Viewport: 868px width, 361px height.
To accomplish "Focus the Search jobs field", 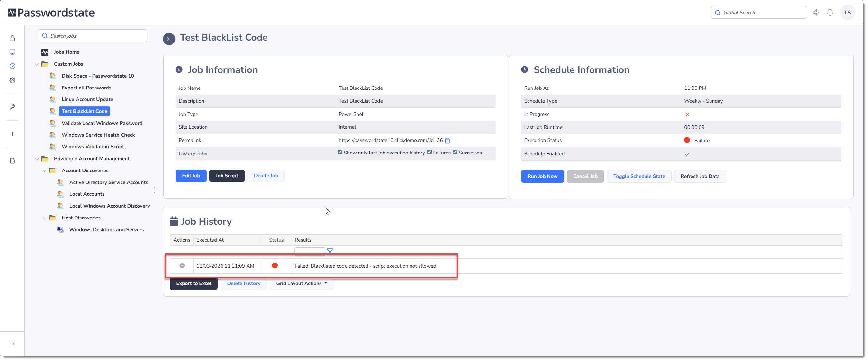I will tap(93, 36).
